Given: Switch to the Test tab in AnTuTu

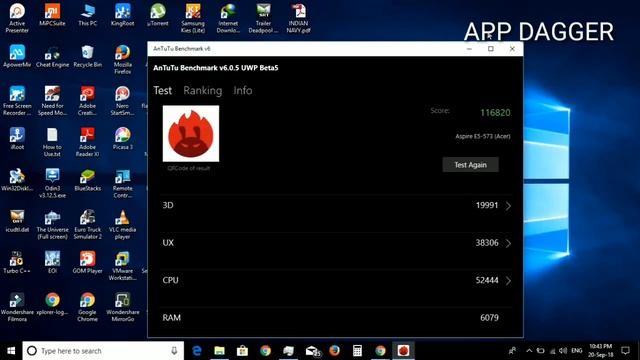Looking at the screenshot, I should pyautogui.click(x=162, y=91).
